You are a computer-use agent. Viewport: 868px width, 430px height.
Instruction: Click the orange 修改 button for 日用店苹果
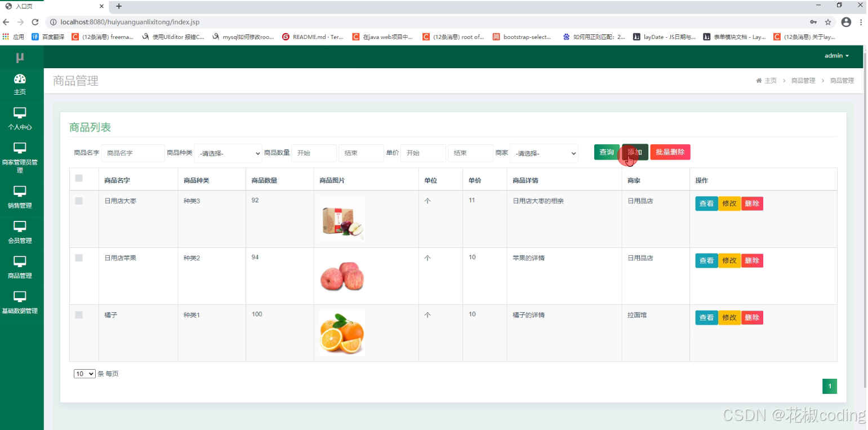tap(729, 260)
